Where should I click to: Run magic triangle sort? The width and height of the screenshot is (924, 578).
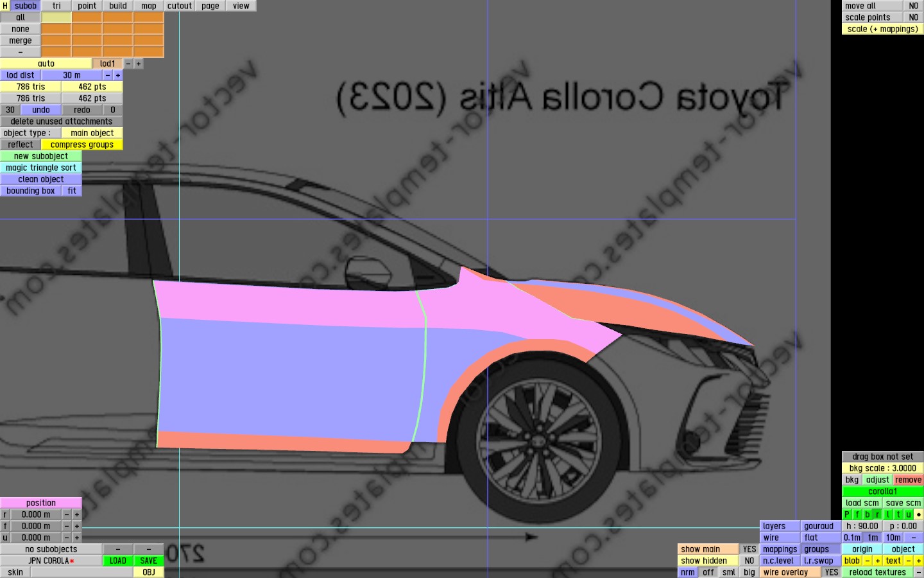tap(41, 168)
